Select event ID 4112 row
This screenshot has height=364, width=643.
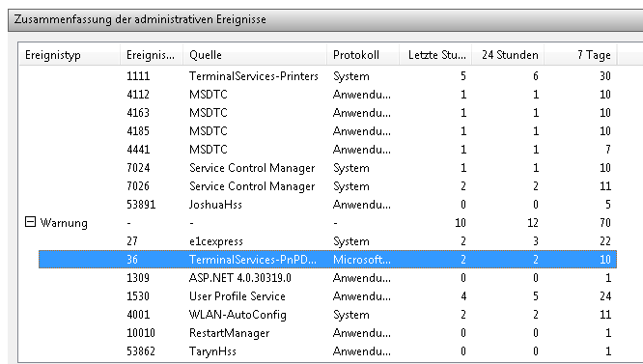[x=327, y=95]
